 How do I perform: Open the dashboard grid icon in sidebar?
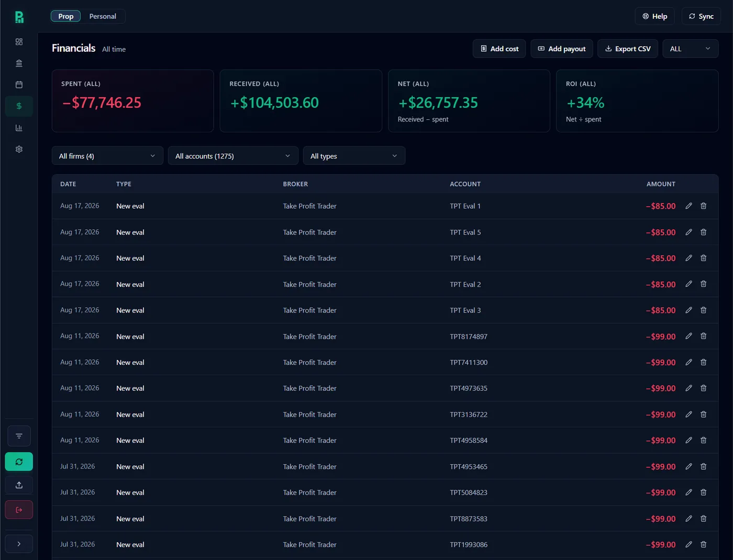click(x=19, y=42)
